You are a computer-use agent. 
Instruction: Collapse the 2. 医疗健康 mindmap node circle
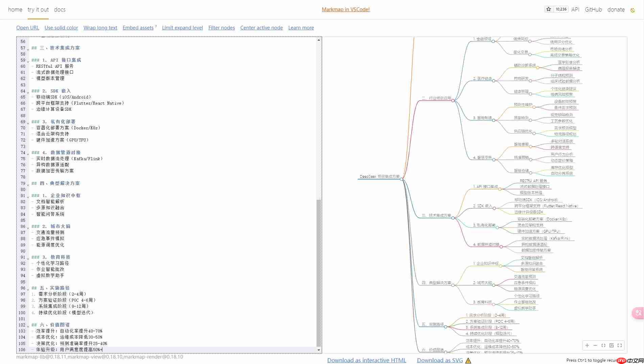[493, 81]
